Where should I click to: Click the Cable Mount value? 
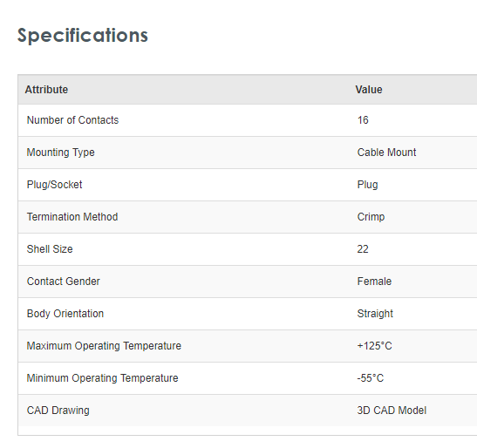[x=386, y=153]
